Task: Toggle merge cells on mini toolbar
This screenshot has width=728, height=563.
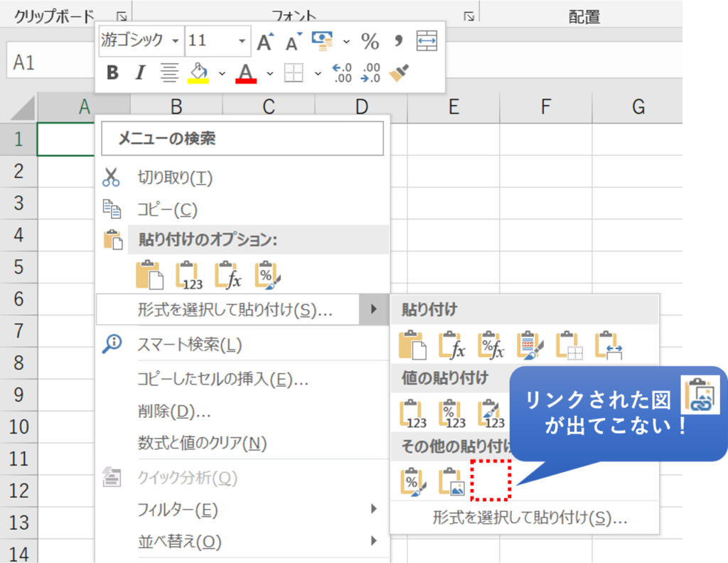Action: (428, 41)
